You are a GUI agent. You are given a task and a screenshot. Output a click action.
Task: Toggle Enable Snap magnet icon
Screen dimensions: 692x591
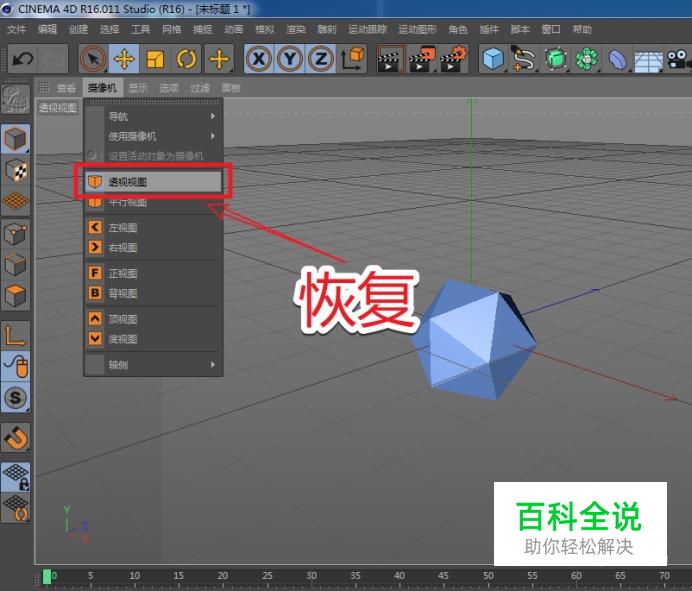click(x=16, y=437)
